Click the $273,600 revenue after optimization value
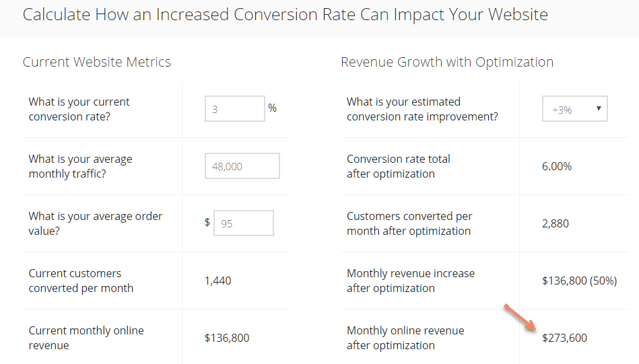Viewport: 639px width, 364px height. coord(564,338)
